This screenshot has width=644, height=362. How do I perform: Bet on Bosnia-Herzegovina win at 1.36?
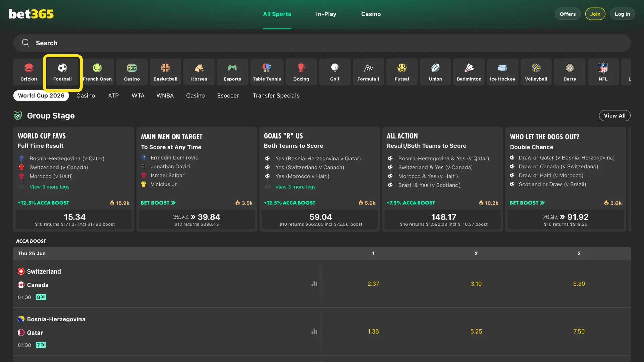click(373, 331)
